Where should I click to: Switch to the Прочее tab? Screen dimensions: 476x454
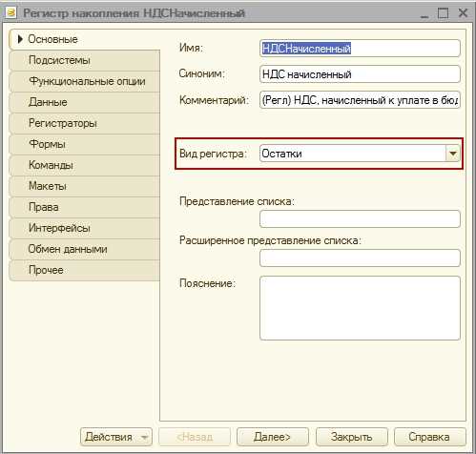click(85, 270)
